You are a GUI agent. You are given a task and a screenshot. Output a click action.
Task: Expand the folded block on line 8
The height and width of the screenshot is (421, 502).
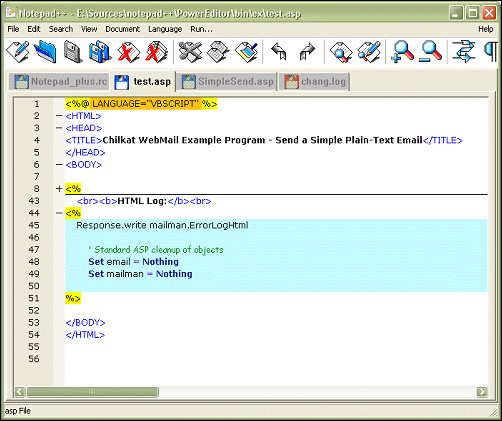click(x=59, y=189)
